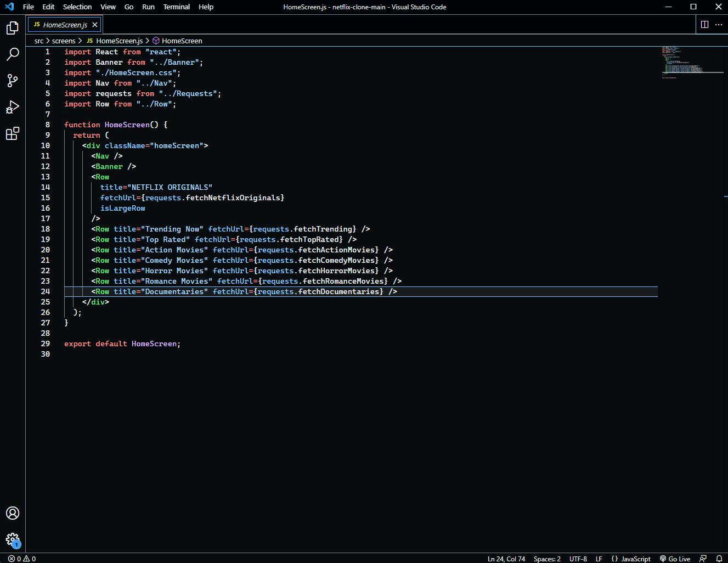Open the Help menu

tap(206, 7)
